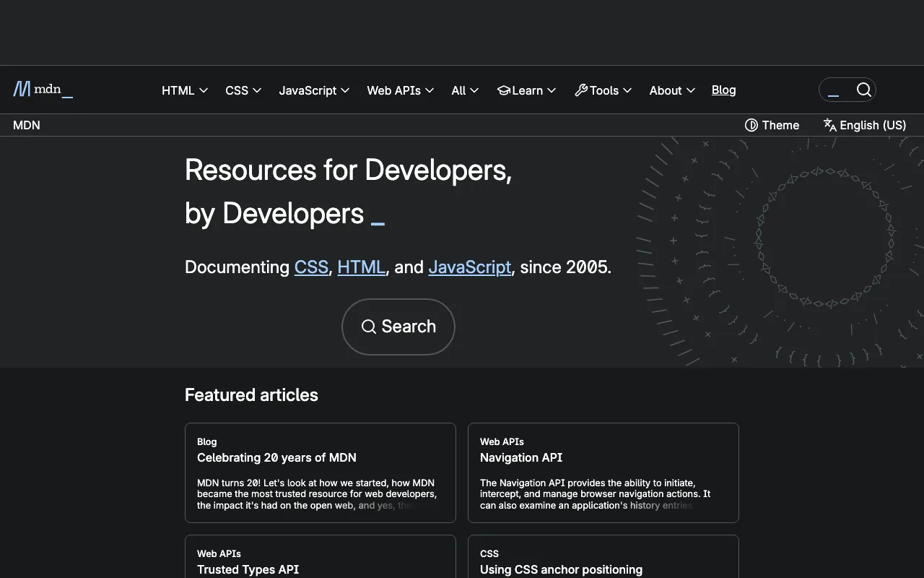
Task: Click the magnifier inside hero Search button
Action: [x=369, y=327]
